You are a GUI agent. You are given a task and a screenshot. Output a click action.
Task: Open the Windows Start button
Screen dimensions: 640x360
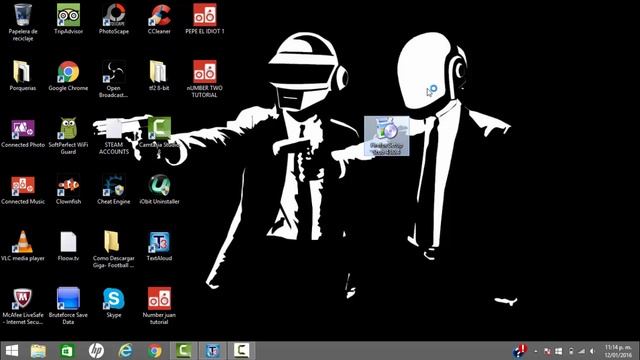[12, 351]
